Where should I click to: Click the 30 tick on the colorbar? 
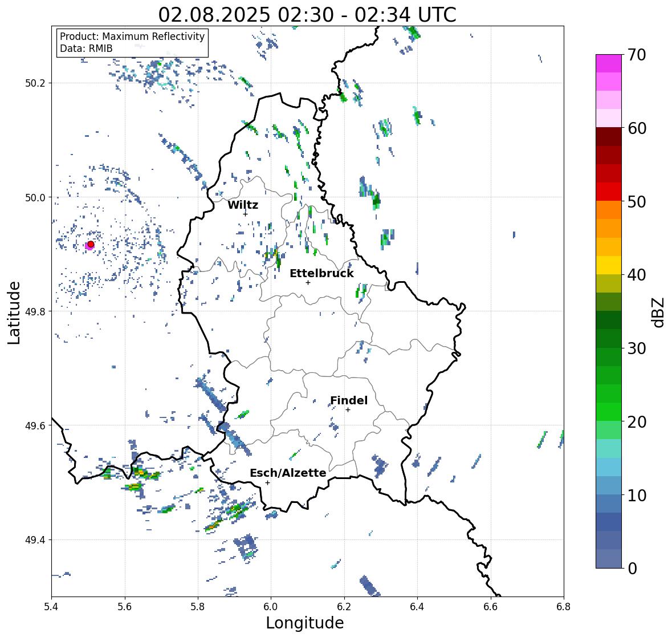[x=637, y=348]
